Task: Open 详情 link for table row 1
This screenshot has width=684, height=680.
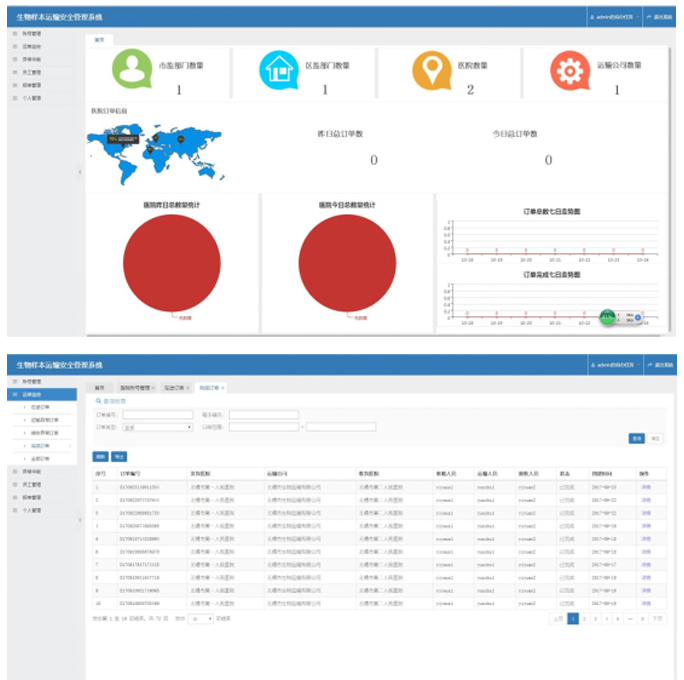Action: [x=646, y=487]
